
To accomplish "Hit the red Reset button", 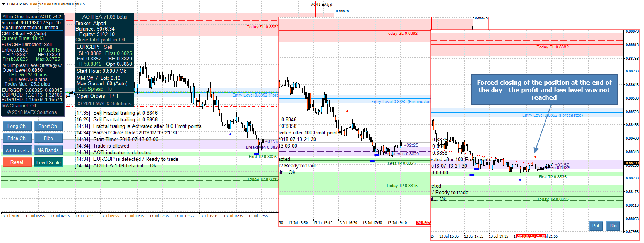I will pos(17,162).
